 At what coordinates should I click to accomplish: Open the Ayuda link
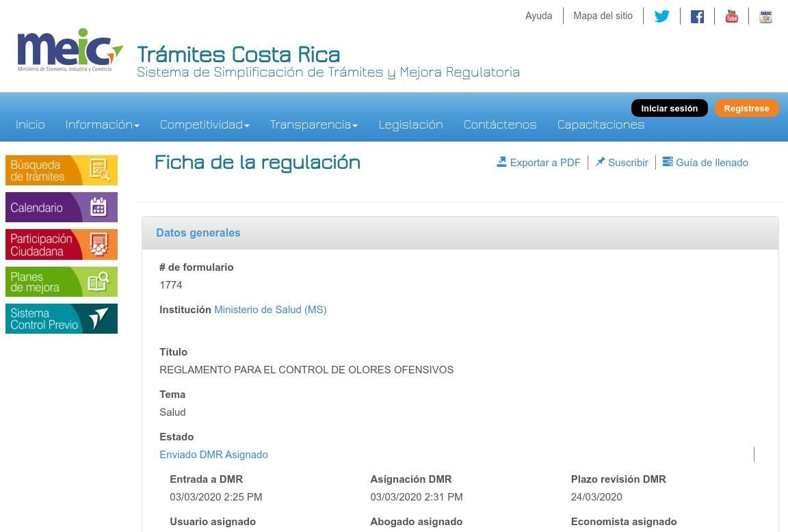[539, 16]
